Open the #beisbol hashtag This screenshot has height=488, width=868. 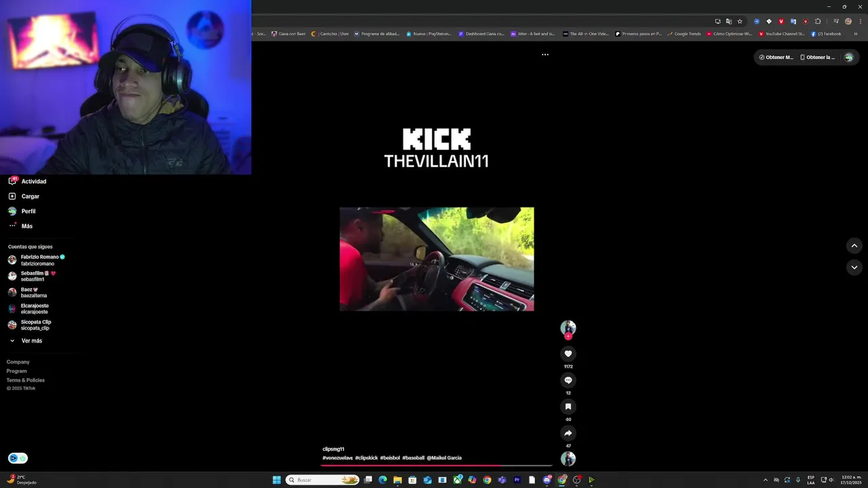(x=390, y=458)
